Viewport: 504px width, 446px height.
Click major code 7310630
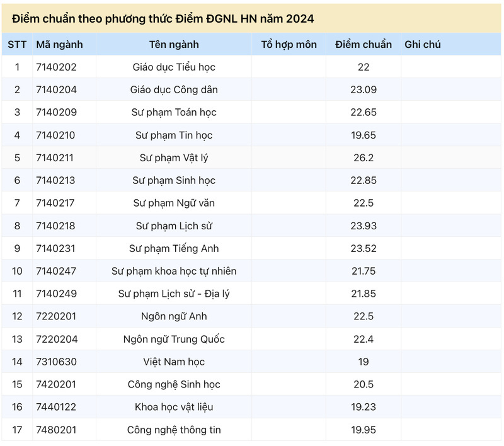coord(56,362)
